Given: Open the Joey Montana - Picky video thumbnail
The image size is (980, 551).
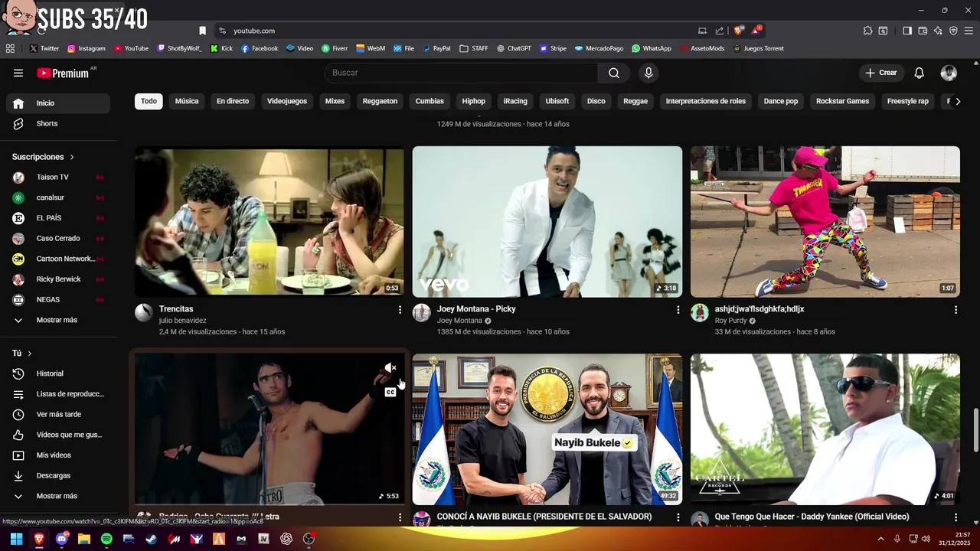Looking at the screenshot, I should coord(547,221).
